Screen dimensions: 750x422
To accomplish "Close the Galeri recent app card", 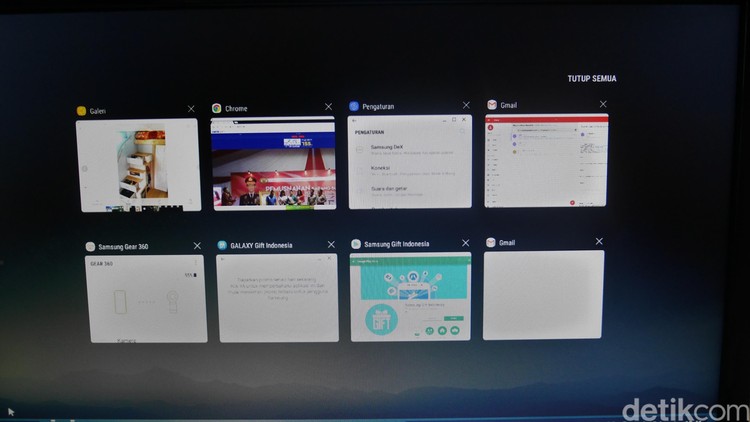I will (x=191, y=109).
